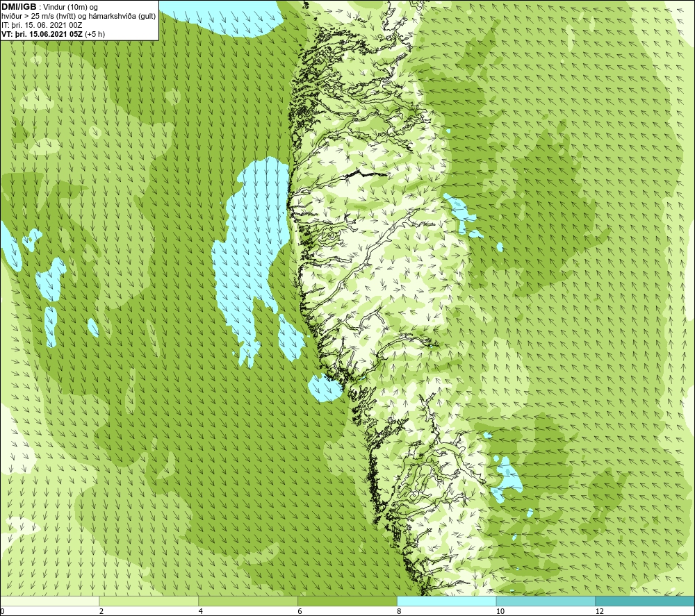This screenshot has height=616, width=695.
Task: Click the 'DMI/IGB : Vindur (10m) og' title line
Action: tap(49, 7)
